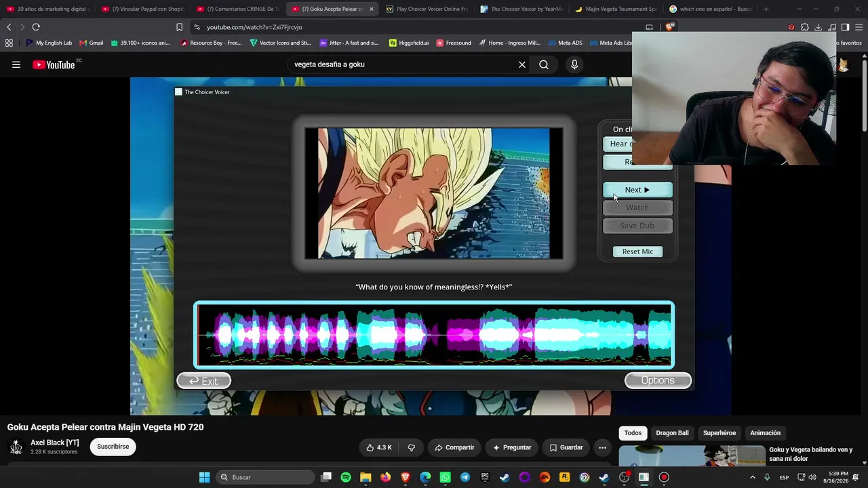Open WhatsApp from the taskbar
Screen dimensions: 868x488
[x=445, y=477]
